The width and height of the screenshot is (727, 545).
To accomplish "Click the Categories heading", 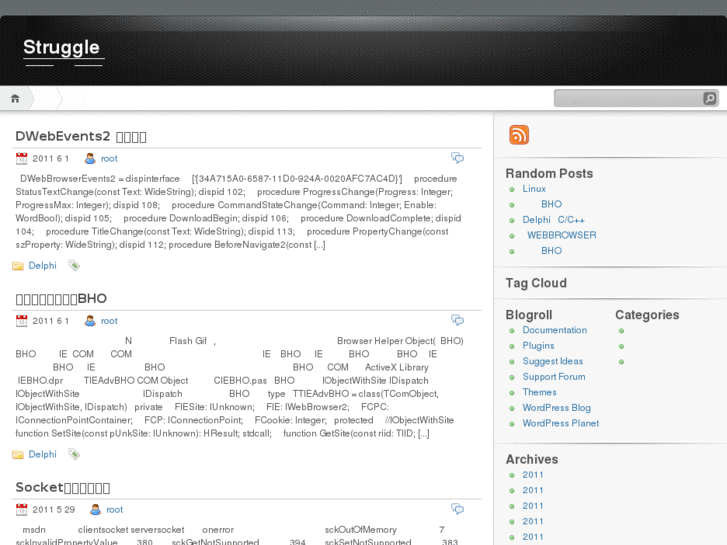I will [x=647, y=315].
